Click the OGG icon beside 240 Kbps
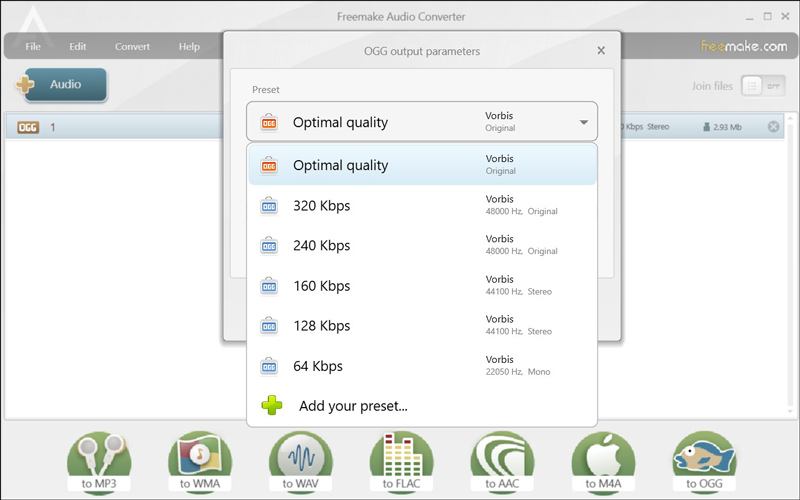The height and width of the screenshot is (500, 800). pyautogui.click(x=269, y=246)
